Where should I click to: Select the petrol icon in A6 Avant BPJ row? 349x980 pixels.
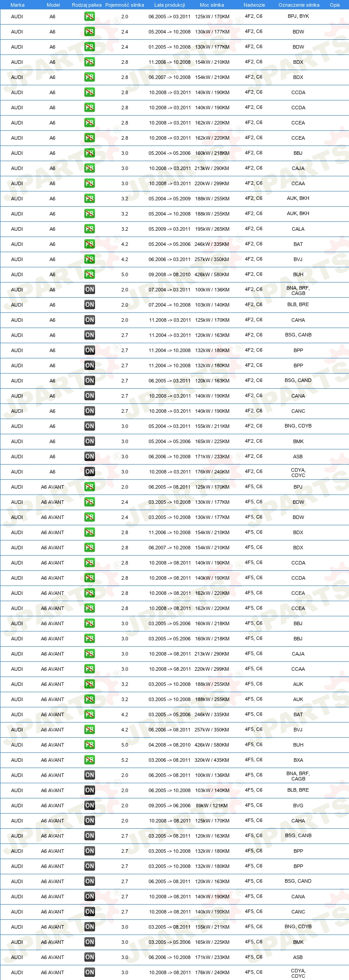89,487
